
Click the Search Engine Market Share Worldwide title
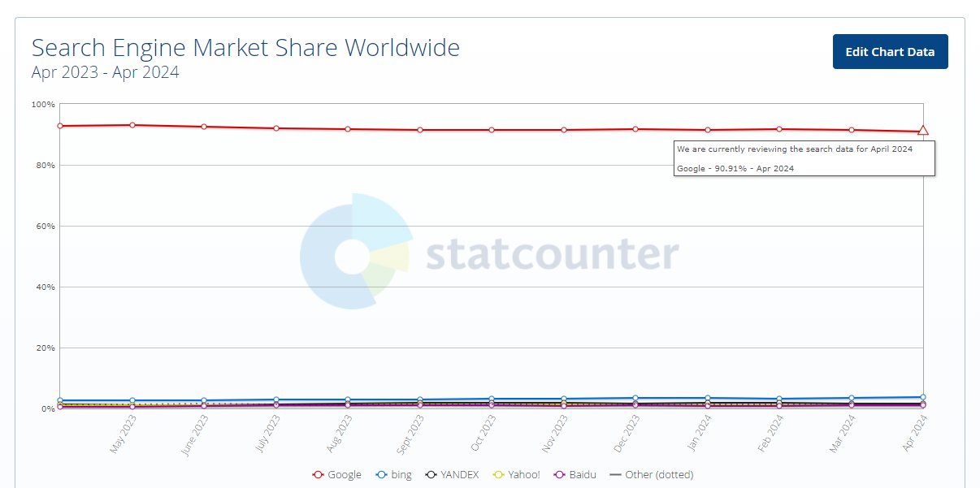click(245, 48)
